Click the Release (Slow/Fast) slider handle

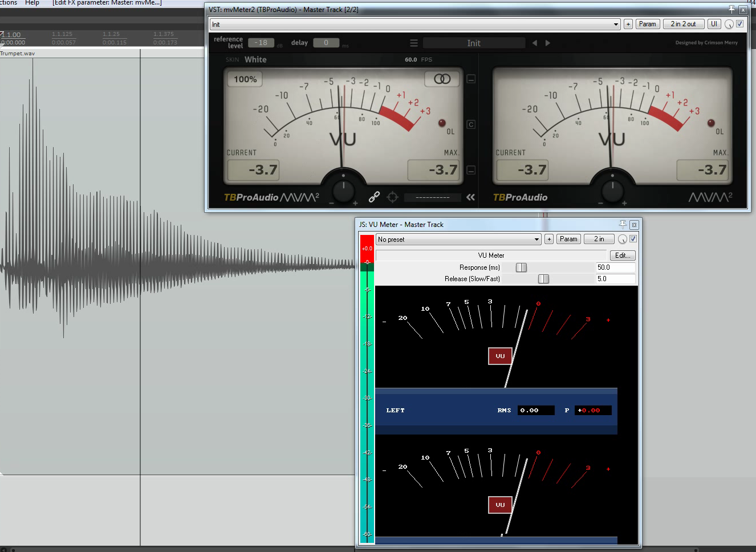coord(543,279)
